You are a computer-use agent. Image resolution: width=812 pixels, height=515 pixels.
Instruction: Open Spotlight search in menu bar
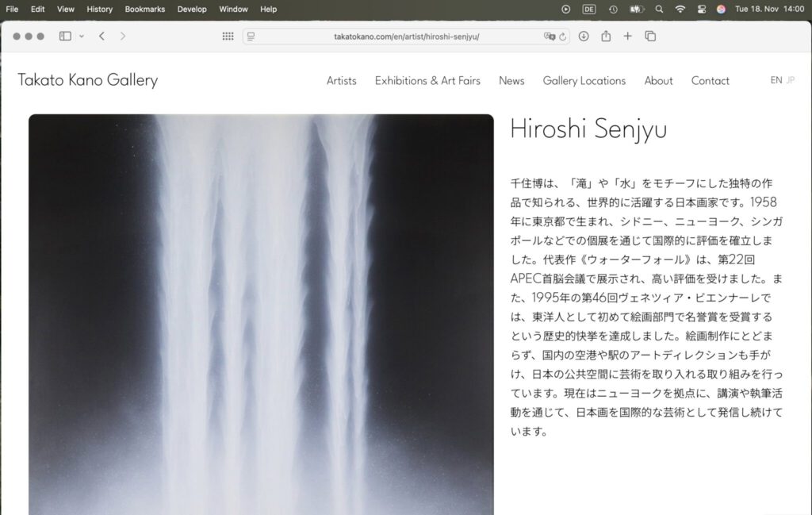[x=659, y=9]
